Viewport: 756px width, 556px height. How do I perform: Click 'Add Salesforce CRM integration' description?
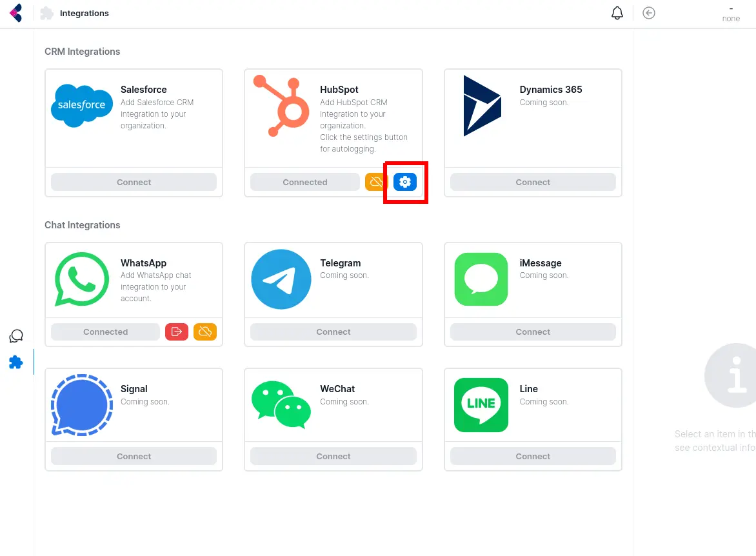click(157, 114)
